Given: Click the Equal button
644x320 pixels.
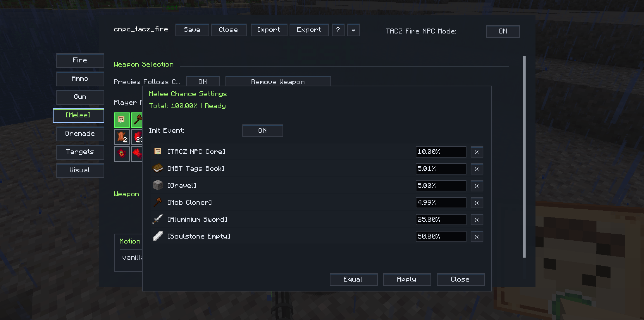Looking at the screenshot, I should [x=353, y=279].
